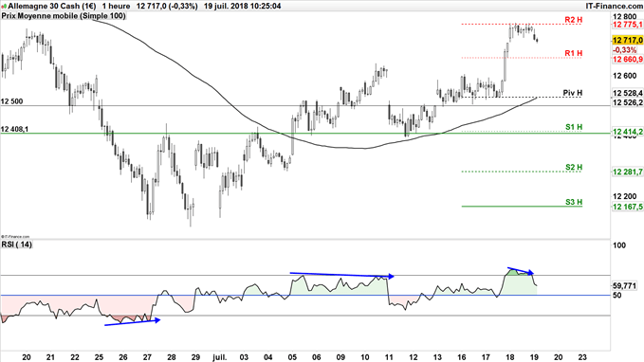Click the 19 juil. 2018 10:25:04 timestamp
The width and height of the screenshot is (644, 362).
pos(242,6)
